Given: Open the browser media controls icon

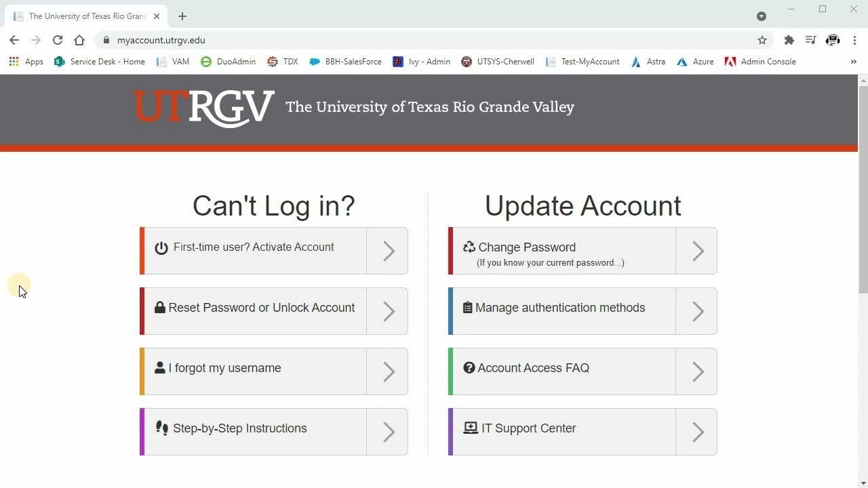Looking at the screenshot, I should pos(810,40).
